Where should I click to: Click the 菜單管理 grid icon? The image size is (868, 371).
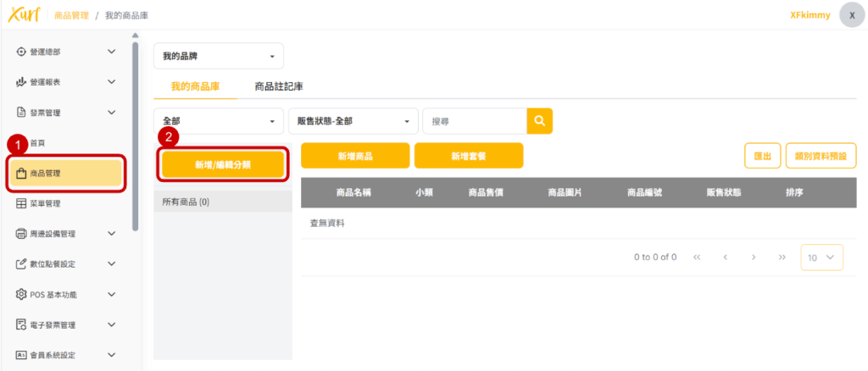(22, 203)
